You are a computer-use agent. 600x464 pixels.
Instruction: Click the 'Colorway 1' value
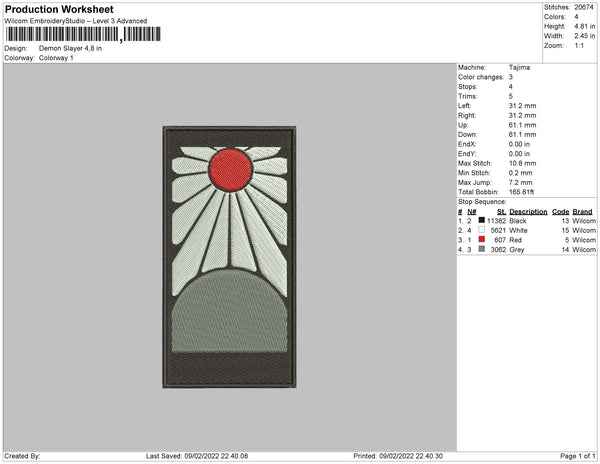(56, 58)
